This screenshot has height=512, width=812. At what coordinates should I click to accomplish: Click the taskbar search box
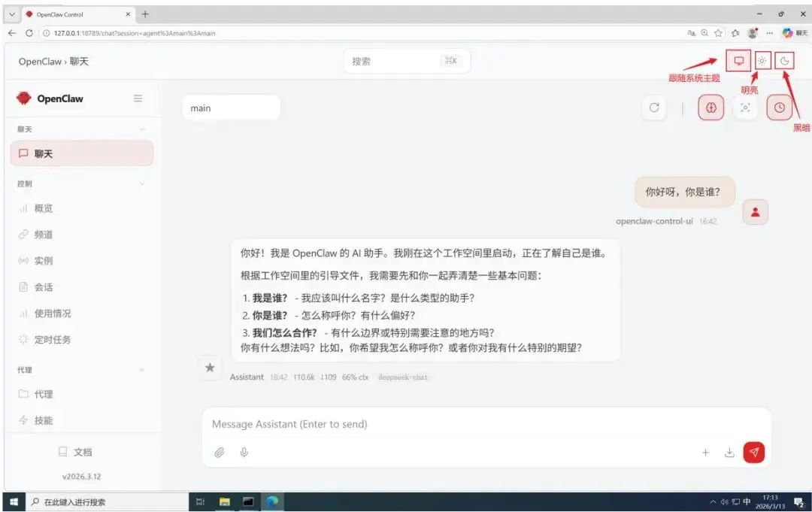point(108,501)
